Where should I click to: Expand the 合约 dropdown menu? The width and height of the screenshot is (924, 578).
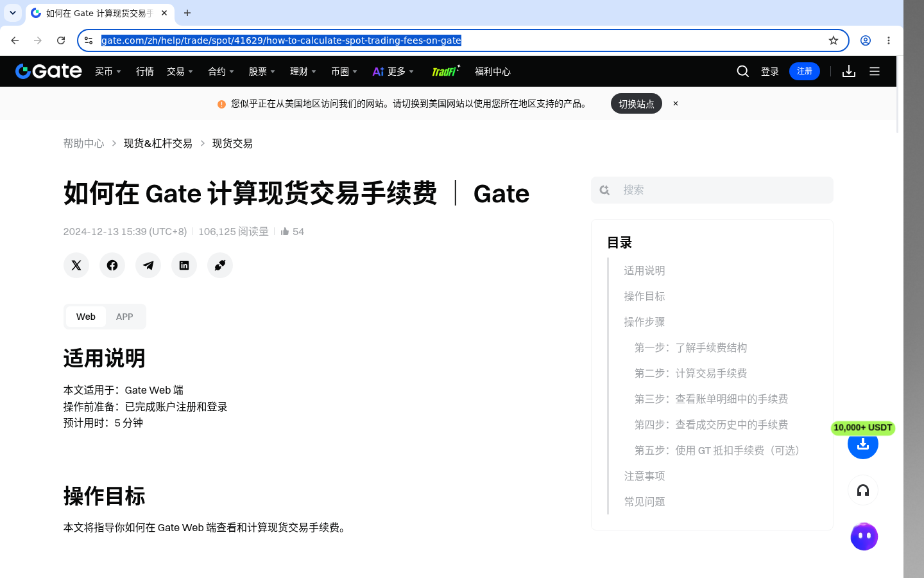click(221, 71)
